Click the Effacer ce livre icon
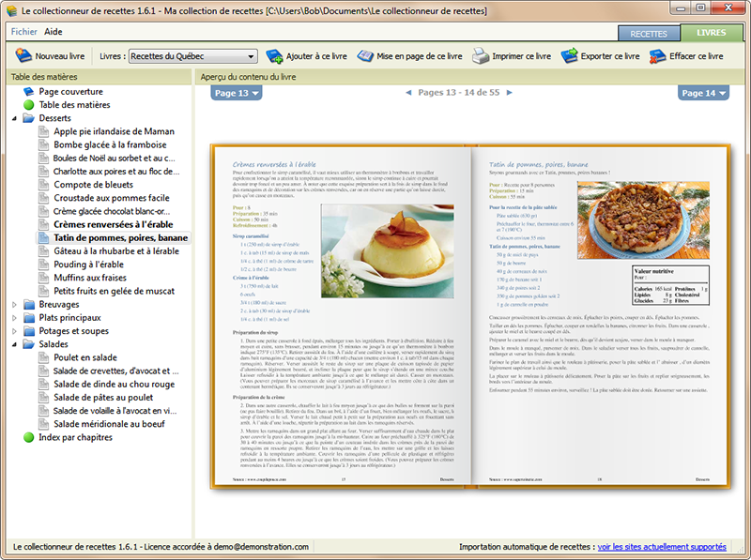Image resolution: width=751 pixels, height=560 pixels. pyautogui.click(x=658, y=56)
